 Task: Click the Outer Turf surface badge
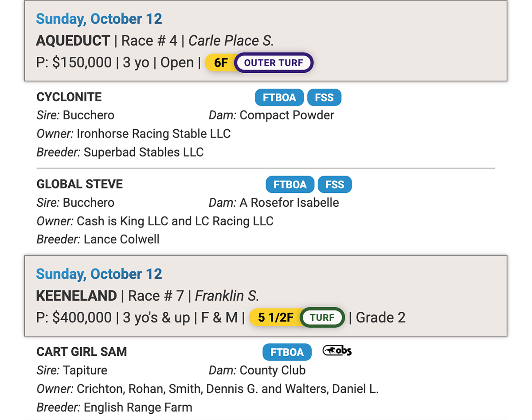tap(274, 63)
